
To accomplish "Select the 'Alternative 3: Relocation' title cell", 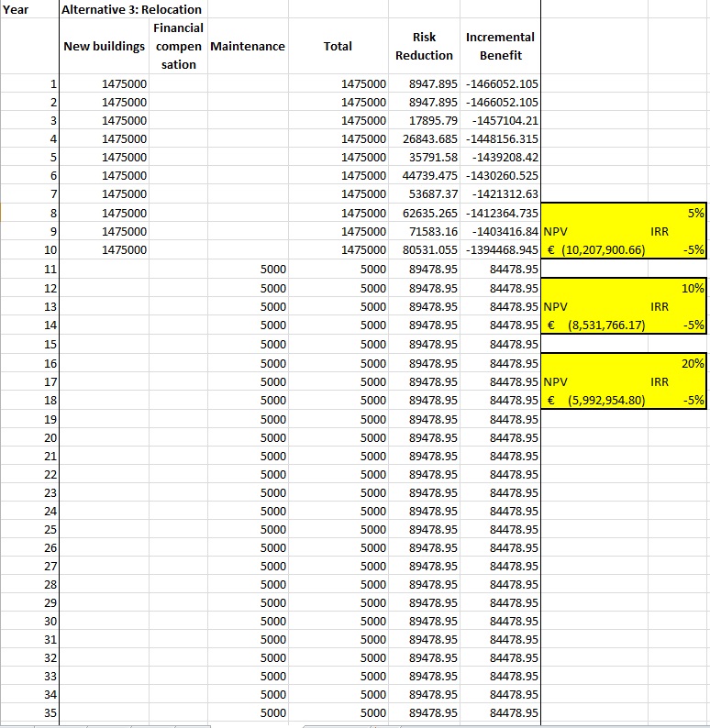I will pos(134,9).
